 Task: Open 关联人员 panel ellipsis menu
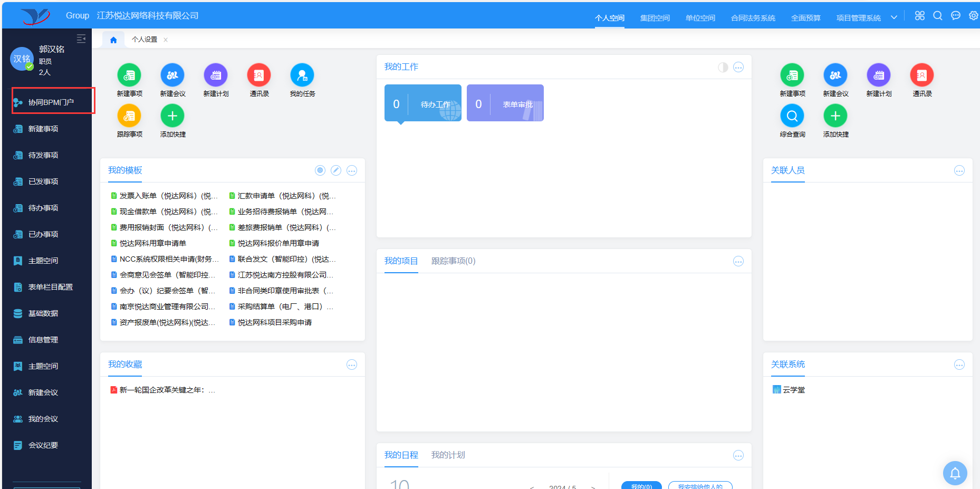point(959,170)
